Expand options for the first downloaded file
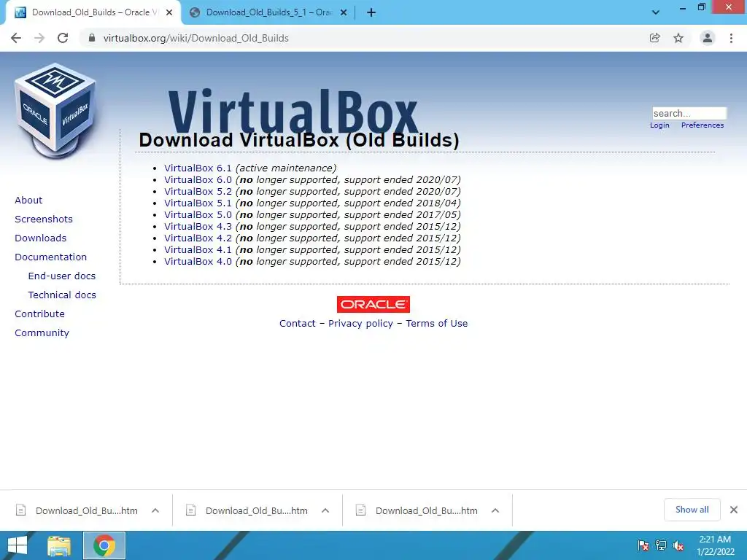This screenshot has width=747, height=560. tap(155, 510)
